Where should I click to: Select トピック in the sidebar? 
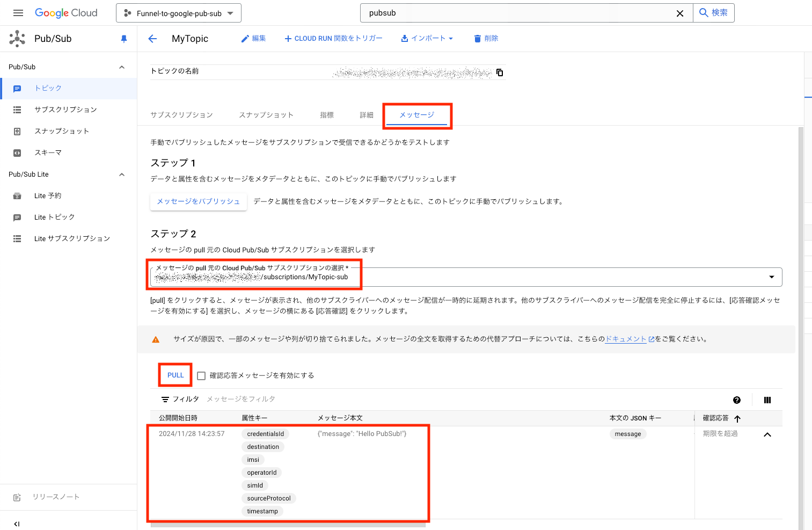click(x=68, y=89)
